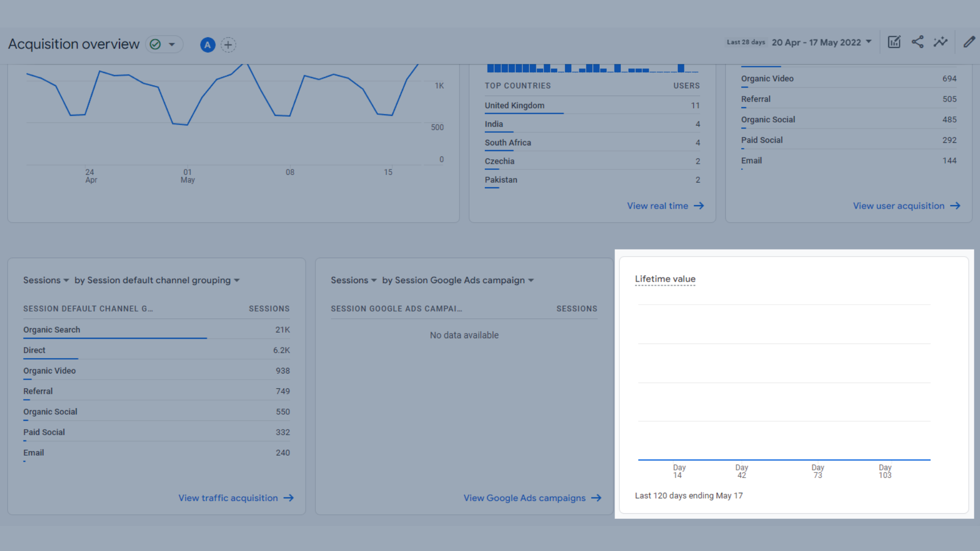This screenshot has height=551, width=980.
Task: Click the edit pencil icon
Action: click(x=969, y=42)
